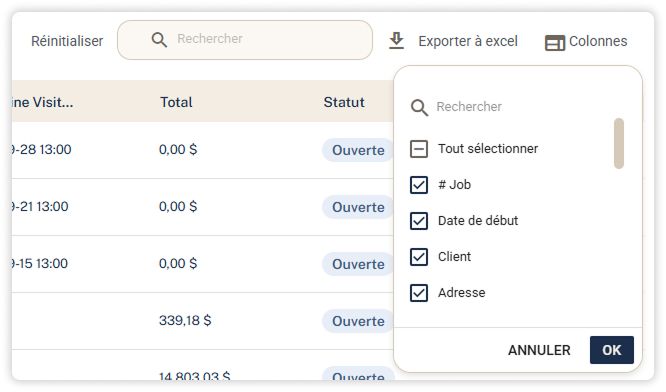This screenshot has width=666, height=392.
Task: Uncheck the Client column checkbox
Action: point(419,257)
